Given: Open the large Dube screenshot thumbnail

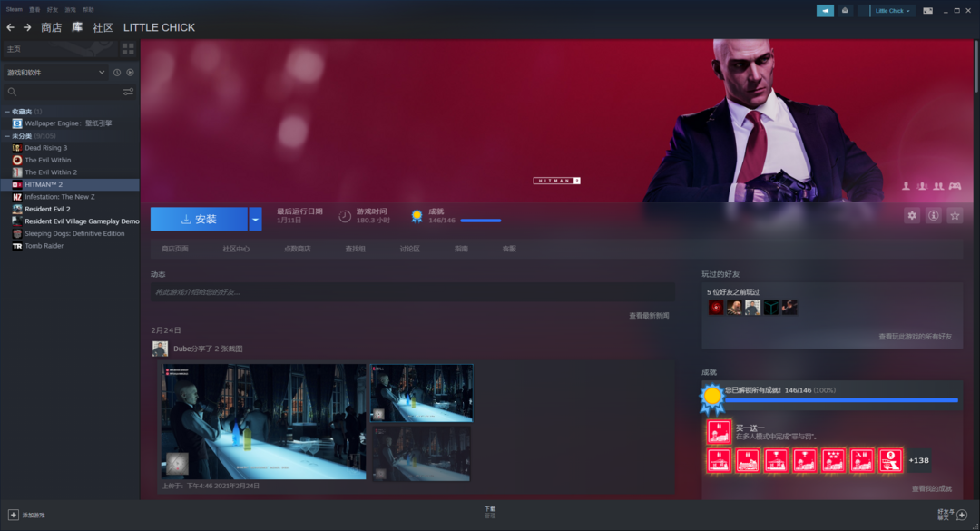Looking at the screenshot, I should click(x=264, y=422).
